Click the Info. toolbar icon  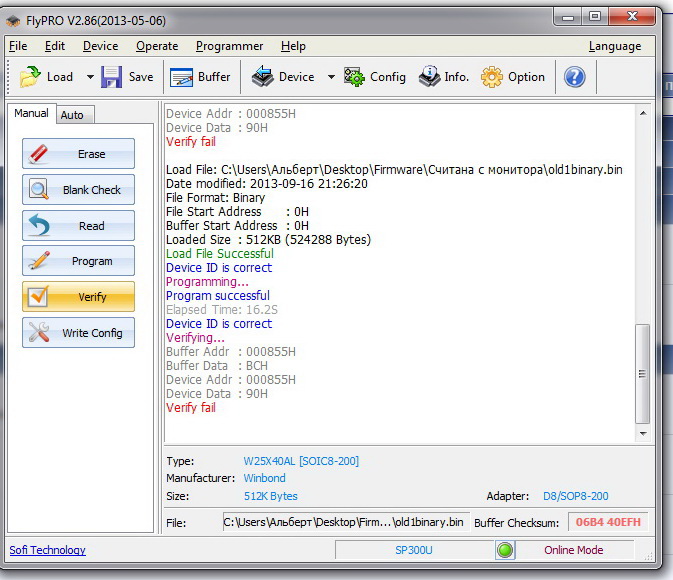pyautogui.click(x=429, y=77)
